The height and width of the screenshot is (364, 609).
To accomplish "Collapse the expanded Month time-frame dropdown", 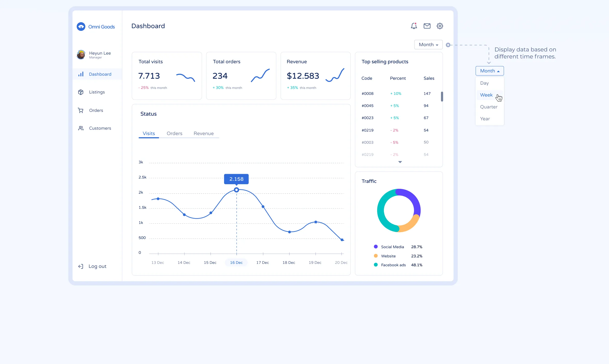I will [x=489, y=71].
